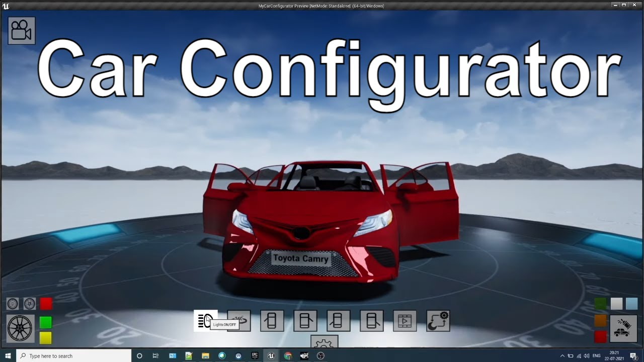The height and width of the screenshot is (362, 644).
Task: Click the car spray paint icon
Action: (624, 328)
